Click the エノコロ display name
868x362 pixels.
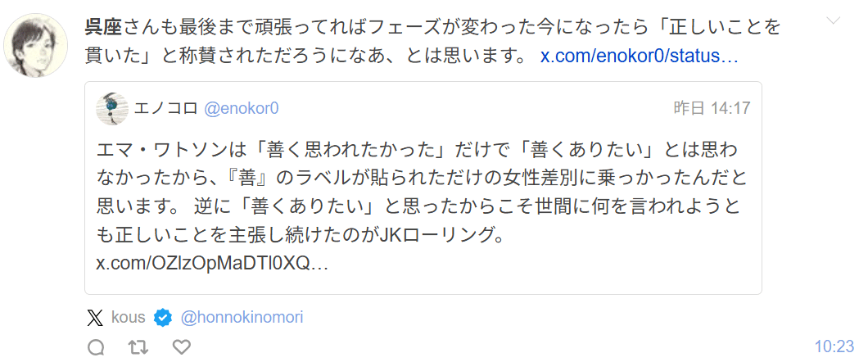[165, 109]
